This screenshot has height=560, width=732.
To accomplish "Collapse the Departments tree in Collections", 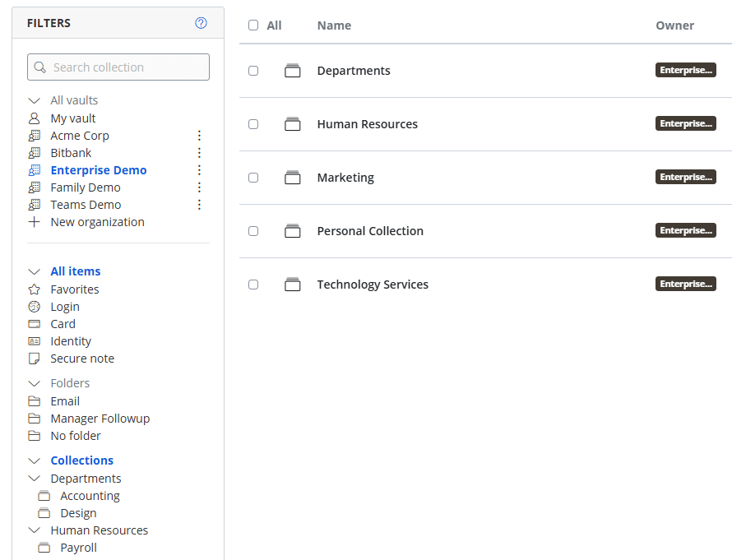I will 34,478.
